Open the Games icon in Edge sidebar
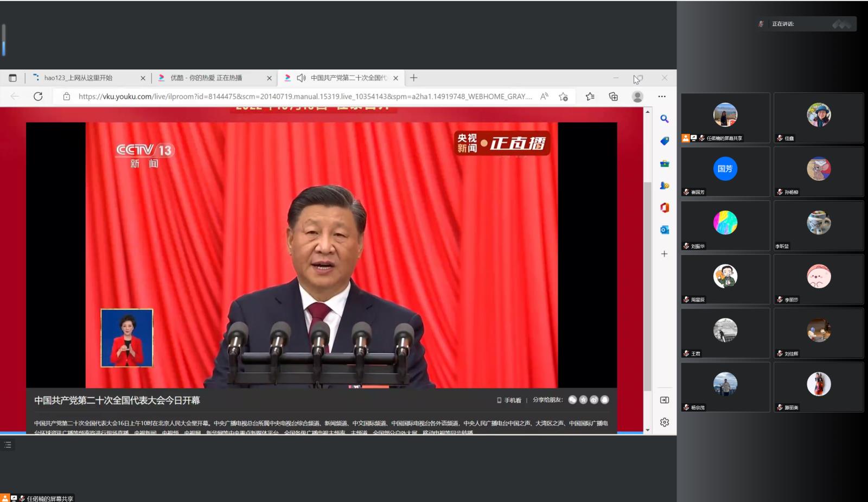868x502 pixels. coord(664,186)
